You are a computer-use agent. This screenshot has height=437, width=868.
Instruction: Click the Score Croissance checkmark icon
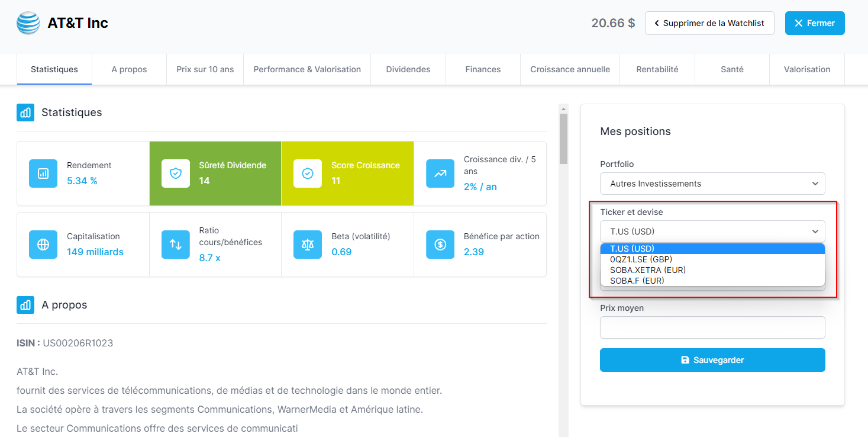[x=308, y=173]
